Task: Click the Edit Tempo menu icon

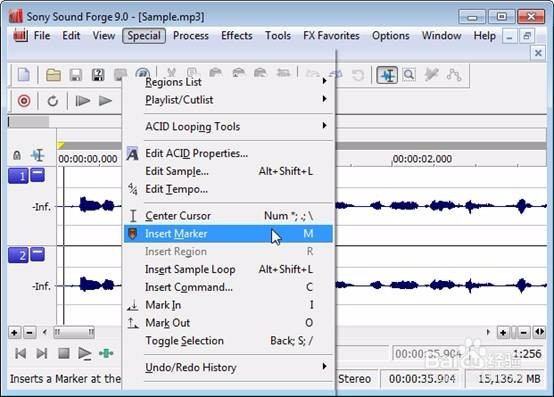Action: coord(132,189)
